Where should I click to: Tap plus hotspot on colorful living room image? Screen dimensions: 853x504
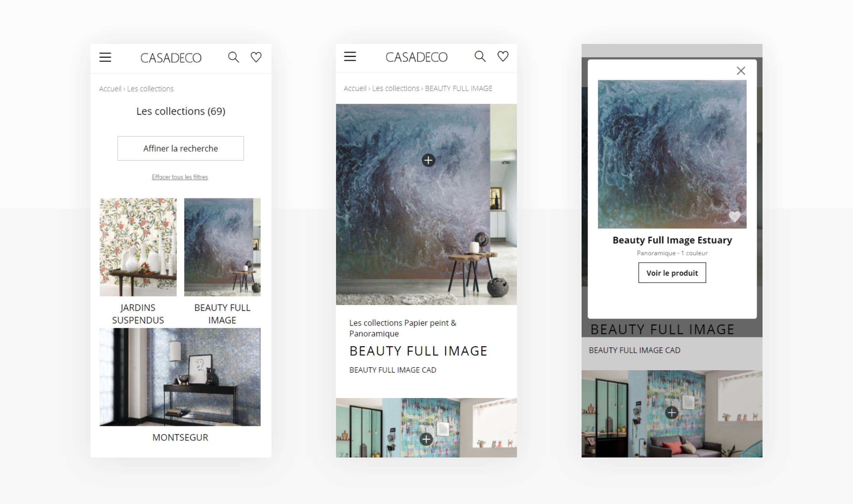[426, 439]
